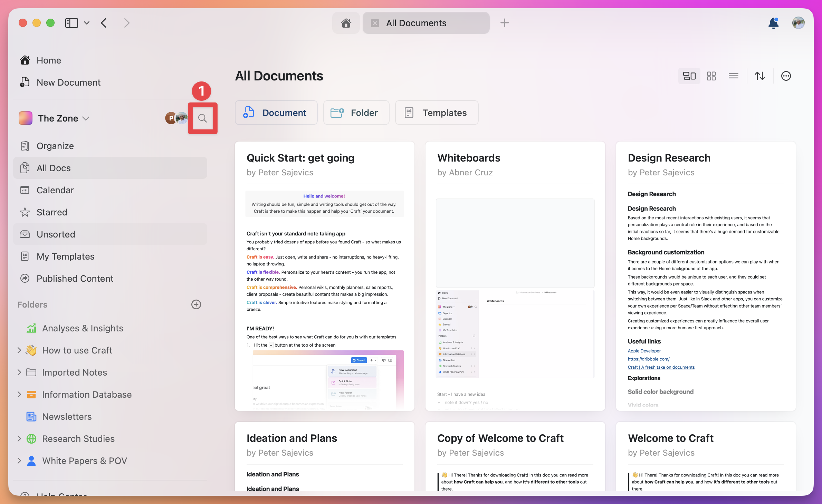The image size is (822, 504).
Task: Go forward with the right arrow
Action: pyautogui.click(x=127, y=23)
